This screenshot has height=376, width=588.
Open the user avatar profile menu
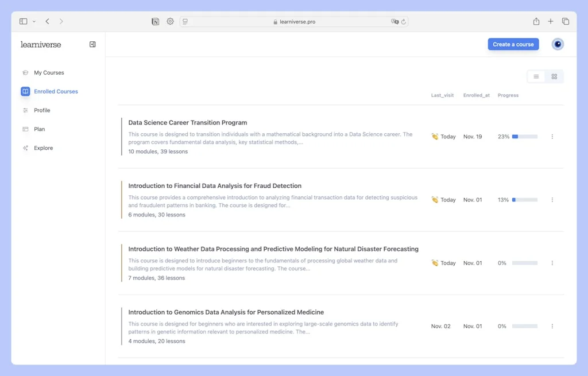coord(557,44)
